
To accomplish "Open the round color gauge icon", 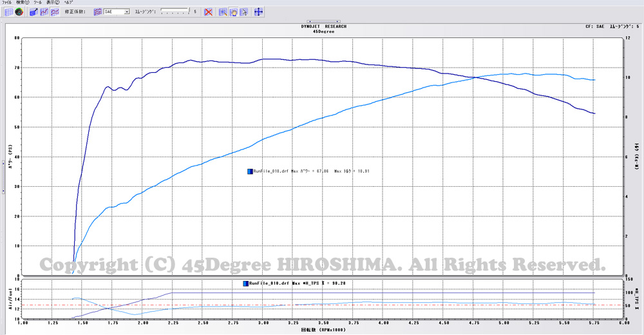I will [19, 12].
